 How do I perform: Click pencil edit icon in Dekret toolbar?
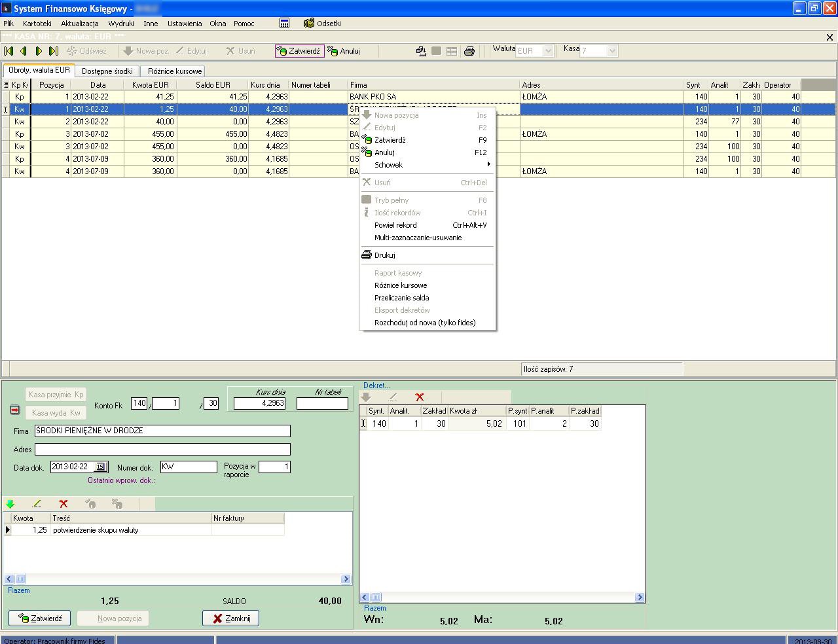pos(393,397)
